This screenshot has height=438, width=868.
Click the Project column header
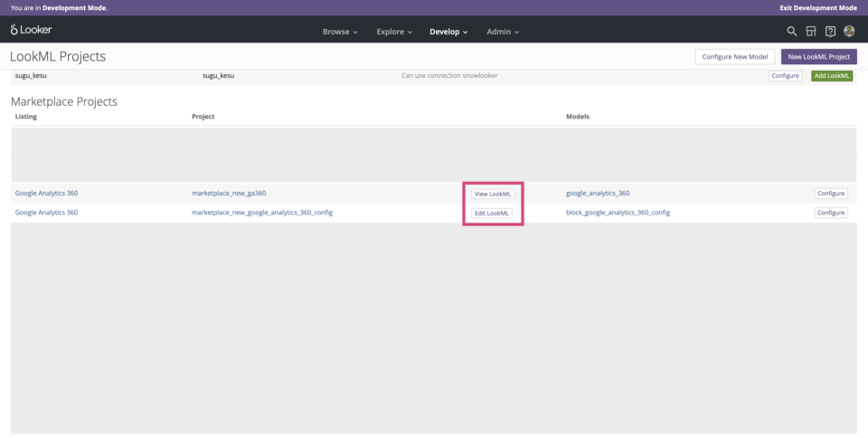pos(203,117)
